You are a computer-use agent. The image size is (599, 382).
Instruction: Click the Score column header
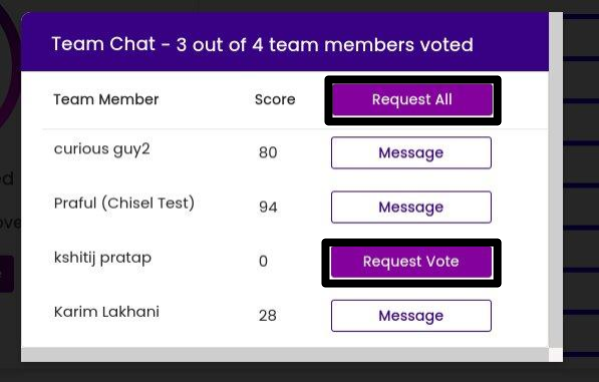coord(275,100)
